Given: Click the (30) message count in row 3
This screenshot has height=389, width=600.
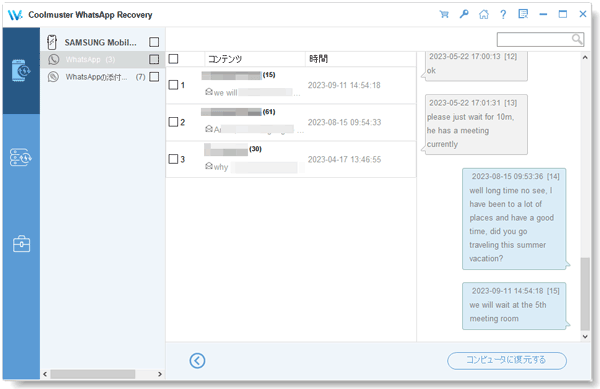Looking at the screenshot, I should tap(255, 149).
